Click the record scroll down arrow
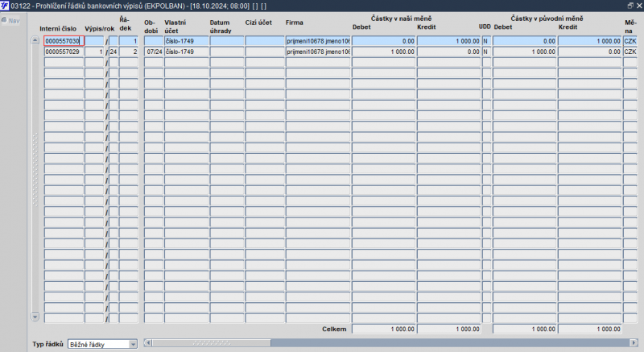Image resolution: width=644 pixels, height=352 pixels. pyautogui.click(x=35, y=317)
